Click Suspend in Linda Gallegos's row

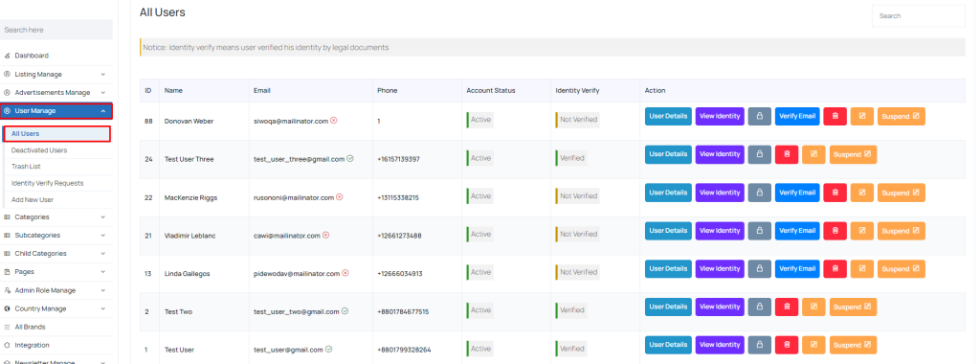coord(902,269)
